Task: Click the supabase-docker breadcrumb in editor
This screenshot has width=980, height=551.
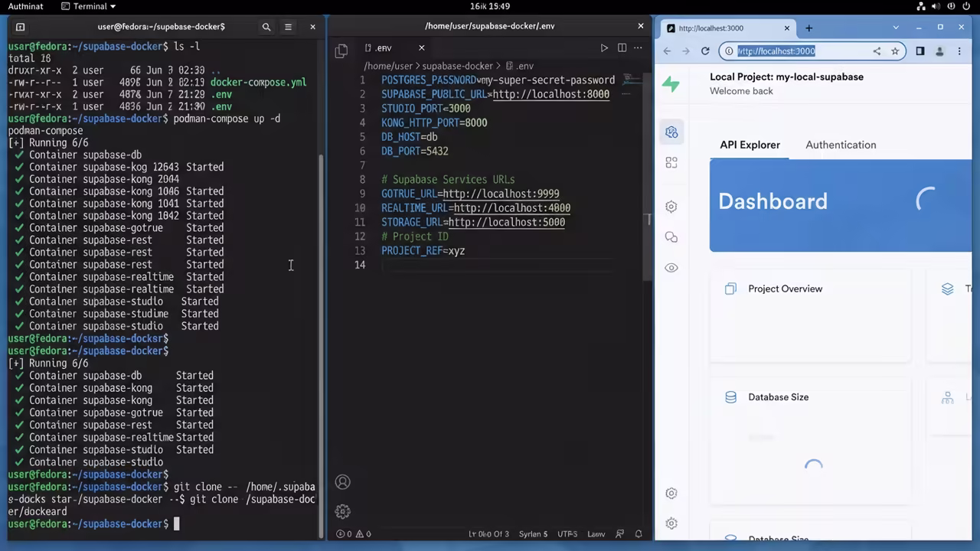Action: pyautogui.click(x=457, y=66)
